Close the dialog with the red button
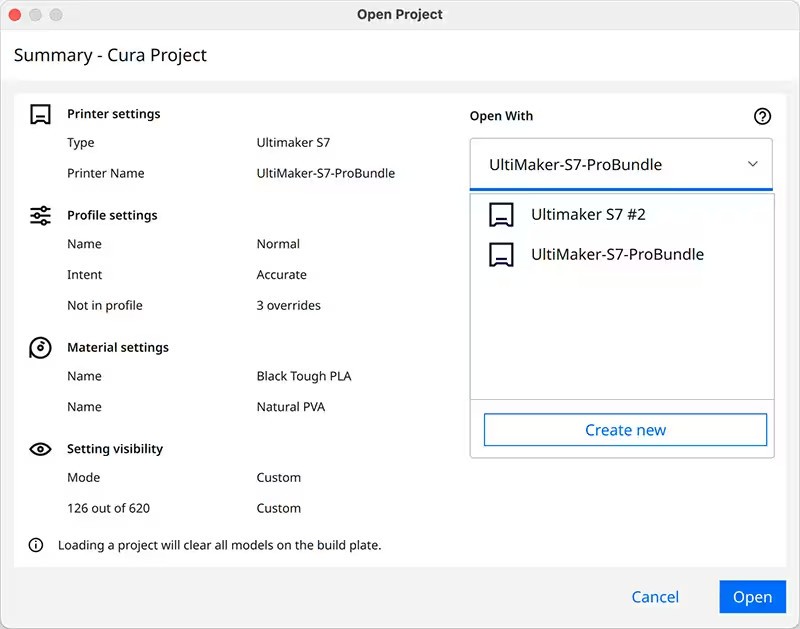This screenshot has height=629, width=800. pyautogui.click(x=15, y=15)
